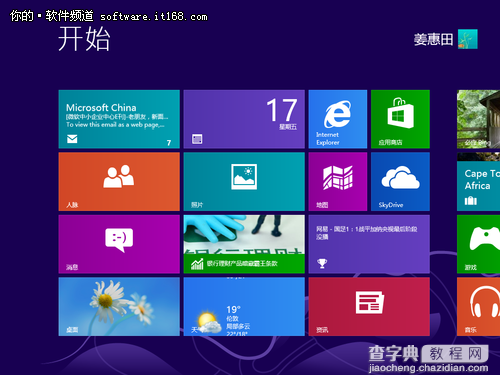500x375 pixels.
Task: Launch Internet Explorer tile
Action: 338,119
